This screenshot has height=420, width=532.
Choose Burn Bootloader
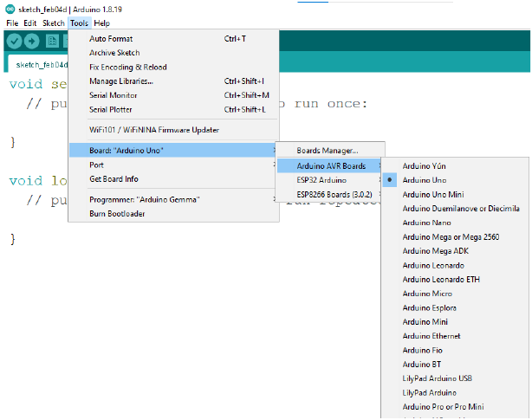(173, 214)
